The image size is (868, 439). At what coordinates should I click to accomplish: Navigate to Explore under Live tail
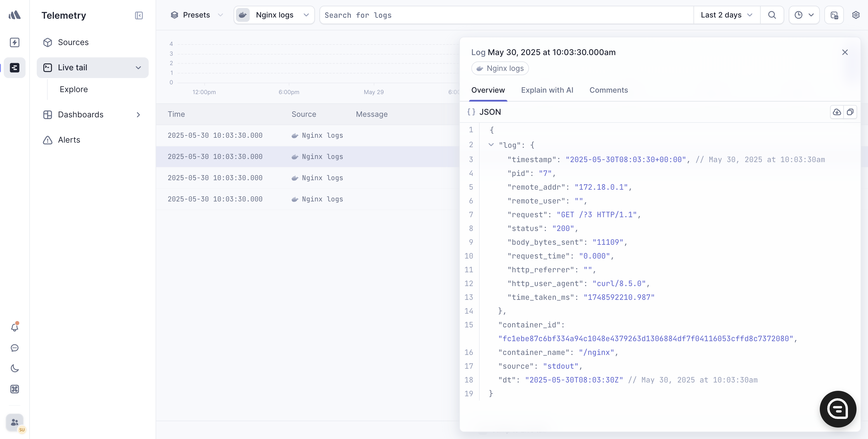tap(74, 89)
